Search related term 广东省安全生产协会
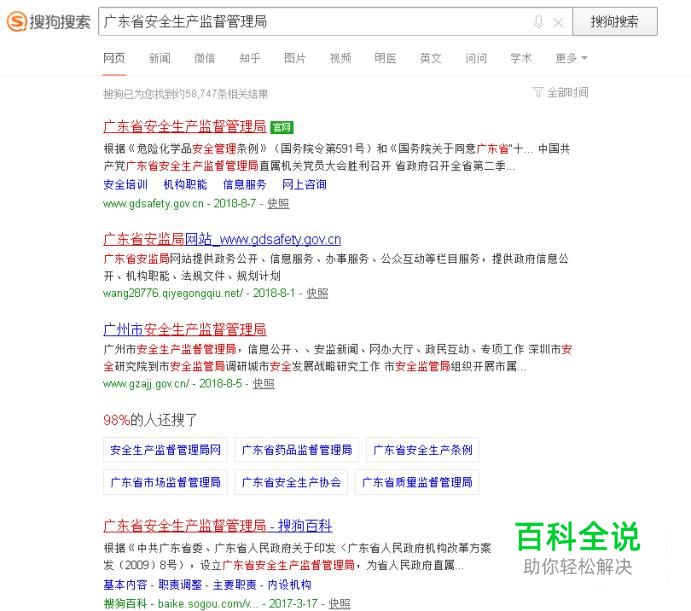 pos(291,482)
